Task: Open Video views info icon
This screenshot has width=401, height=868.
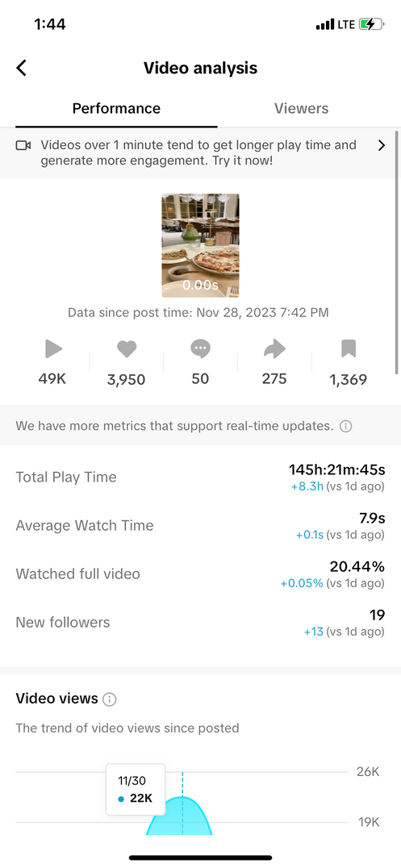Action: (x=110, y=699)
